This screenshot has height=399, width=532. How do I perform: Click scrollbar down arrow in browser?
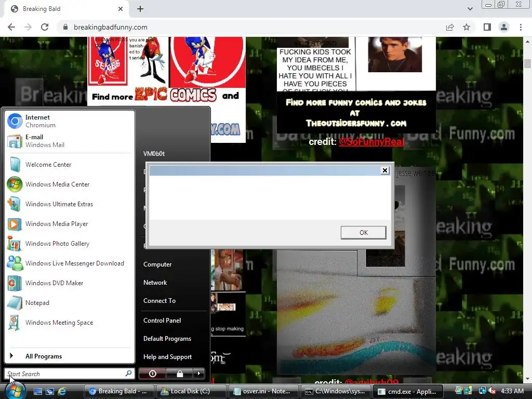pos(527,379)
